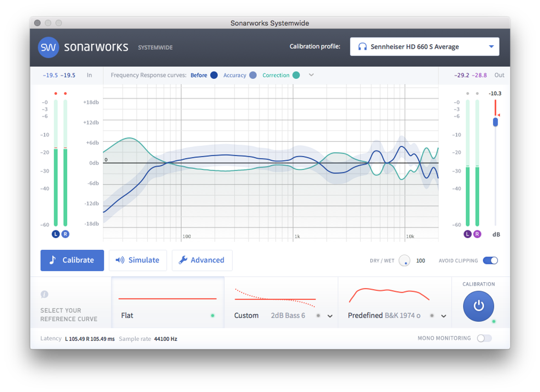
Task: Open the Calibration profile dropdown
Action: click(491, 47)
